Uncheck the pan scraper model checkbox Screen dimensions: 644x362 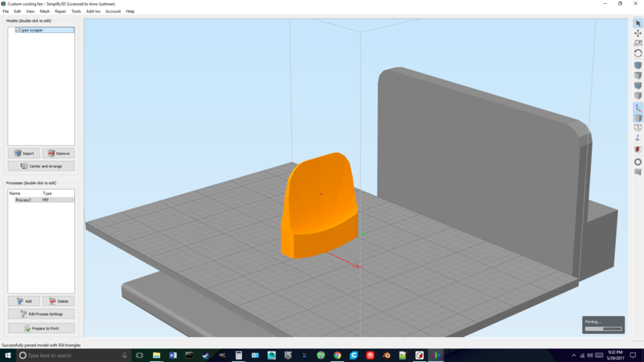coord(18,30)
